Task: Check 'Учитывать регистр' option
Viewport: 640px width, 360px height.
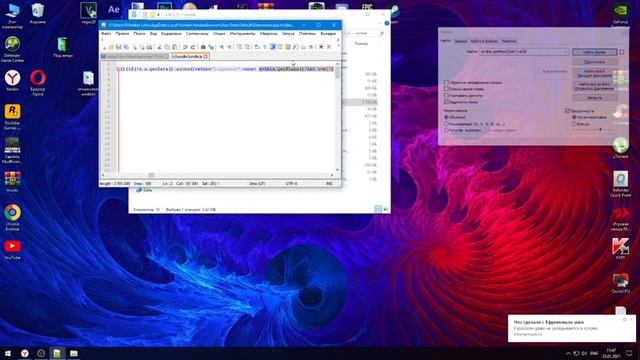Action: tap(446, 96)
